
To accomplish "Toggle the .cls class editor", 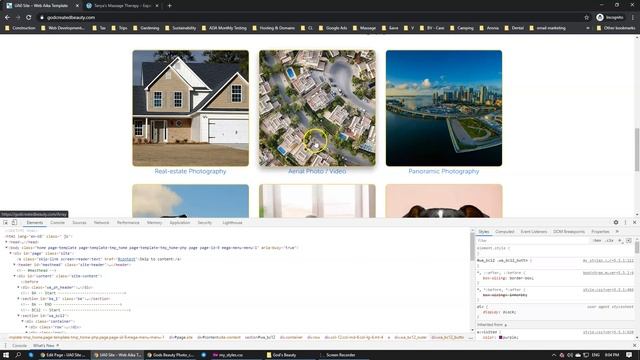I will [x=609, y=240].
